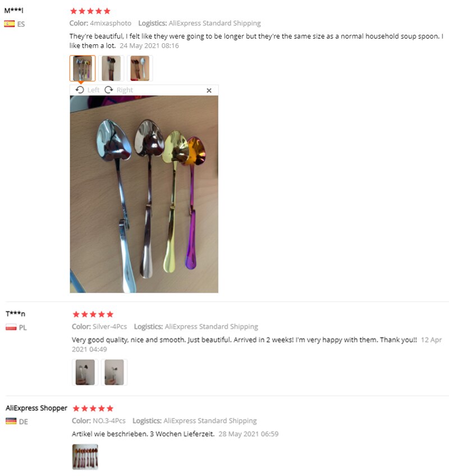
Task: Open second photo thumbnail in T***n's review
Action: click(114, 372)
